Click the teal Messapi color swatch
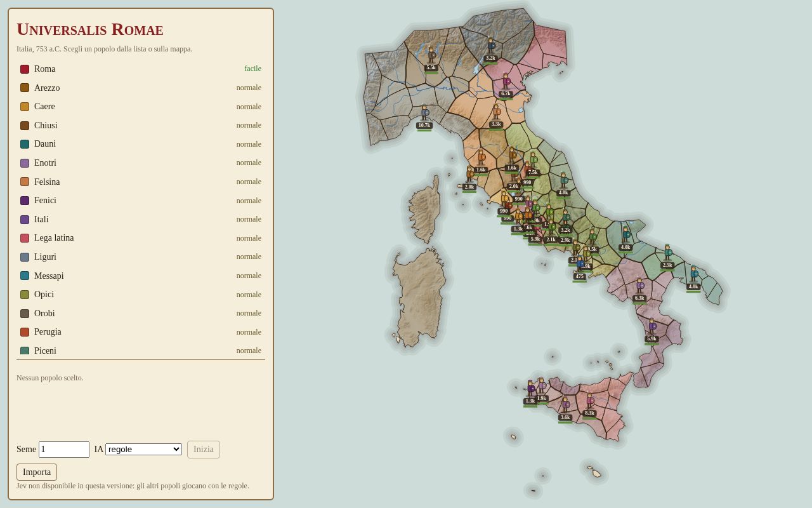The image size is (812, 508). click(25, 276)
